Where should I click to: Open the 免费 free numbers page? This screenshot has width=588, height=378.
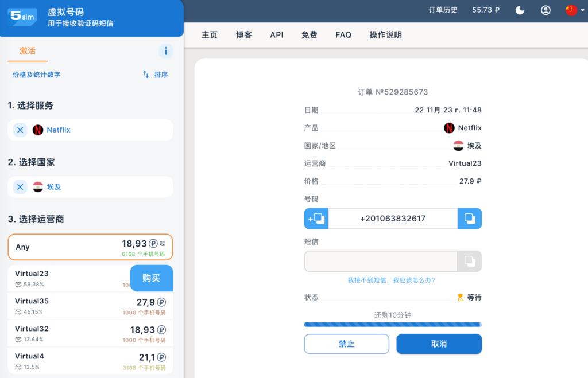(310, 35)
